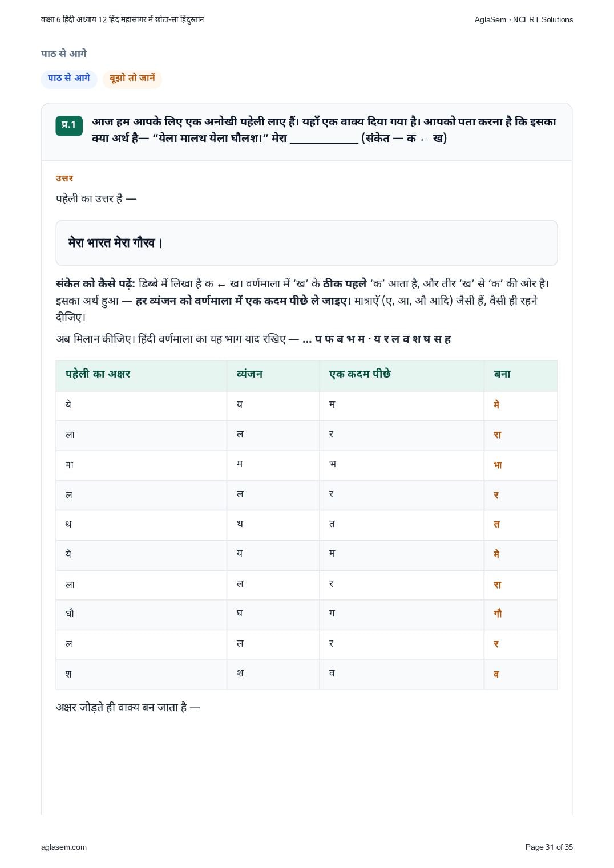Click the table header 'पहेली का अक्षर'
The width and height of the screenshot is (614, 868).
[x=98, y=374]
